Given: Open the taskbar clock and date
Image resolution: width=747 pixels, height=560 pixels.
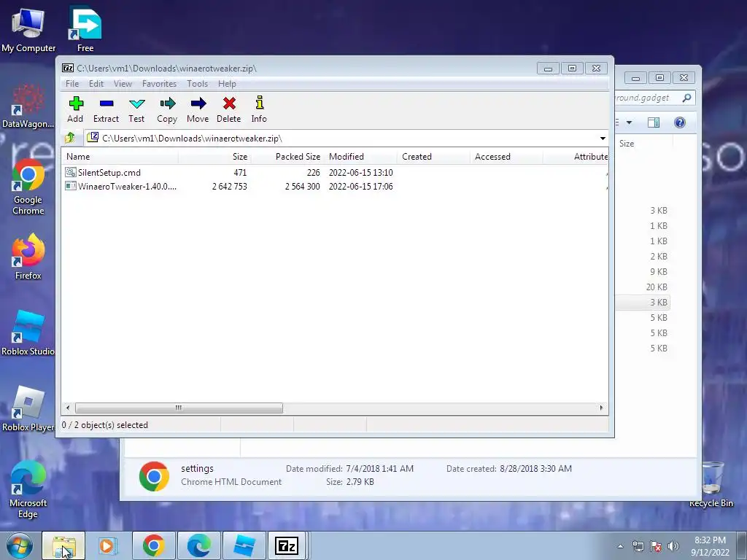Looking at the screenshot, I should pyautogui.click(x=711, y=546).
